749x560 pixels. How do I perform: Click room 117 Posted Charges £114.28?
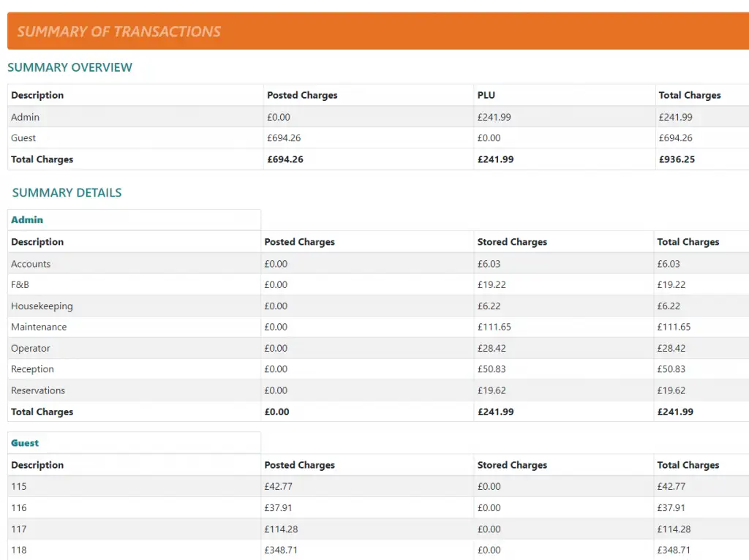[282, 529]
